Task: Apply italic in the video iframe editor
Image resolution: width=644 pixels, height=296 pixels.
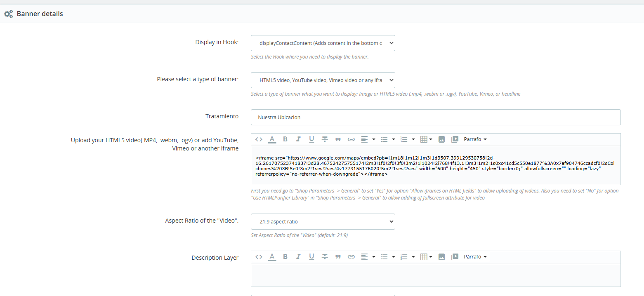Action: click(x=298, y=139)
